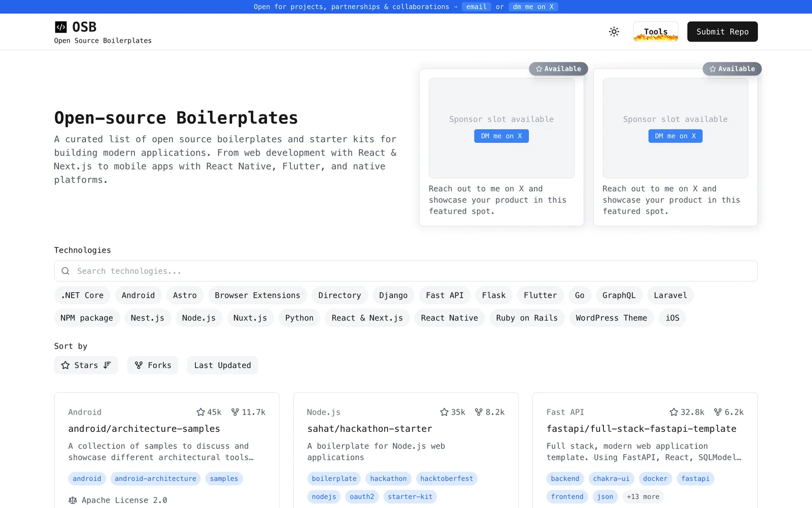Expand the +13 more tags
Viewport: 812px width, 508px height.
click(643, 497)
